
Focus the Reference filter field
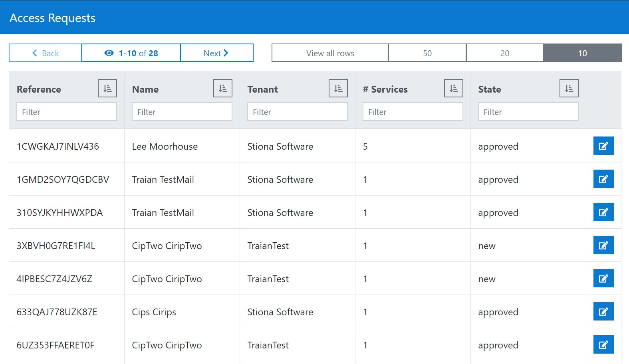67,112
